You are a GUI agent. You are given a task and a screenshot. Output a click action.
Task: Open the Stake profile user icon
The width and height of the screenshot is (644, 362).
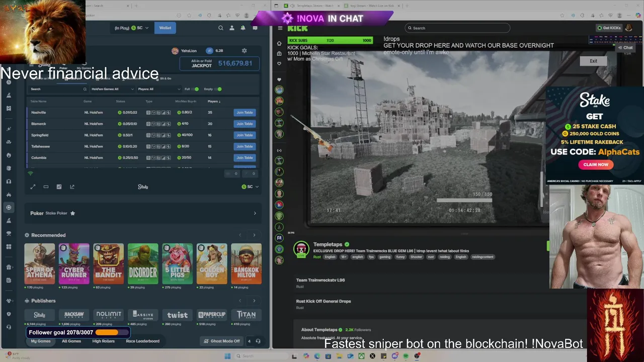232,28
